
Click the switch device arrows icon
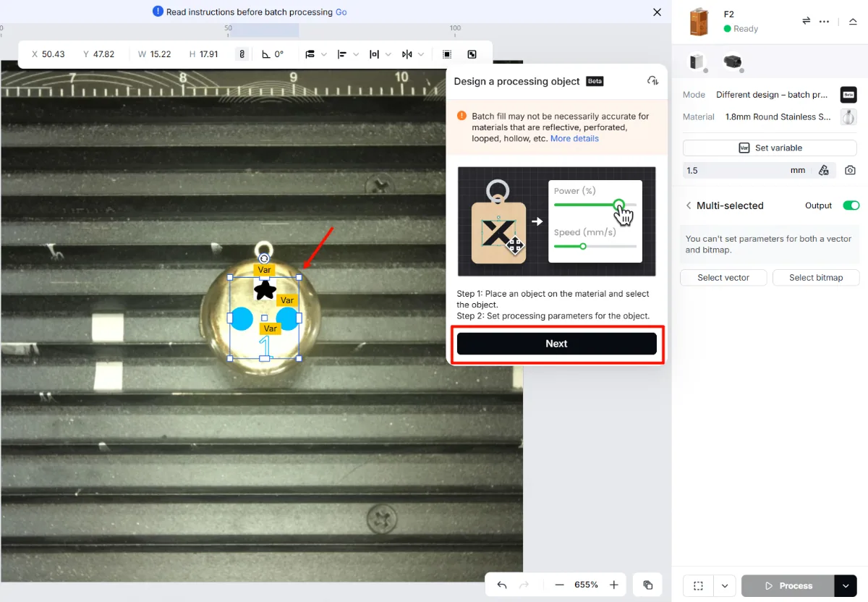[806, 21]
